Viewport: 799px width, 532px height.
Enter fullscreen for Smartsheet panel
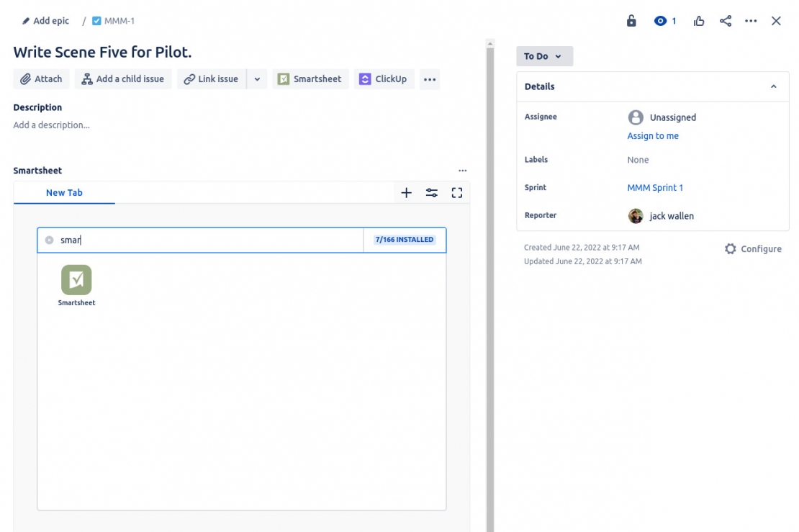tap(456, 192)
